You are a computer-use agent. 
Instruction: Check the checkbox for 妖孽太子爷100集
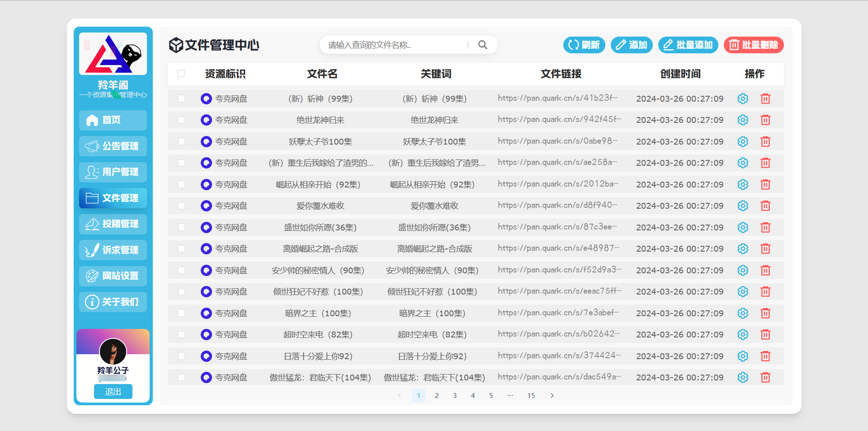point(181,141)
